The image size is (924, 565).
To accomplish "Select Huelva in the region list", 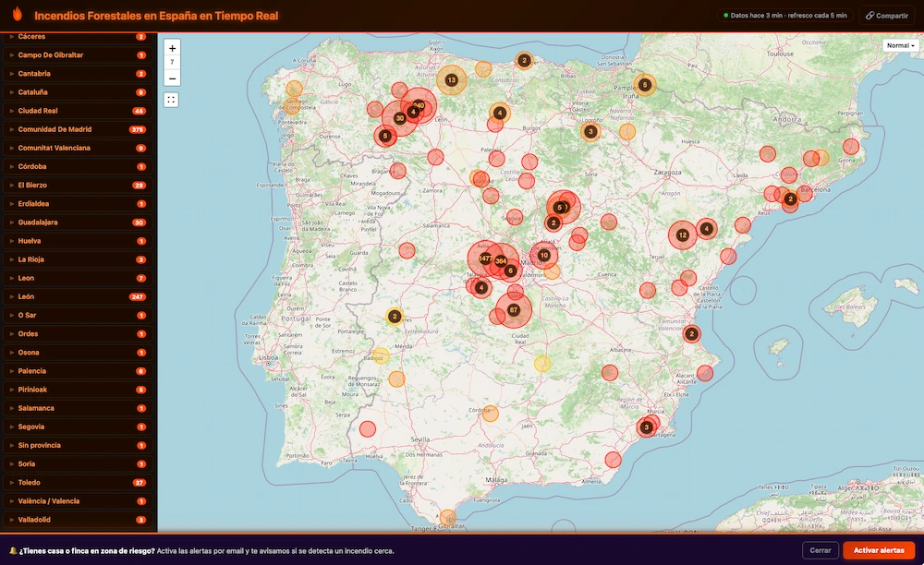I will [x=78, y=241].
